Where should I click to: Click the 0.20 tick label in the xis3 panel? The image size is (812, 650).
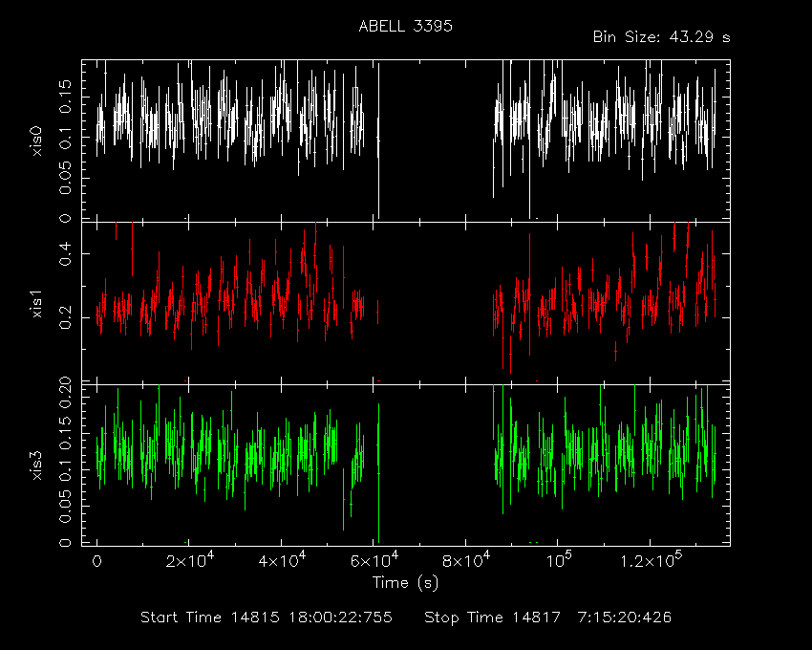tap(65, 392)
